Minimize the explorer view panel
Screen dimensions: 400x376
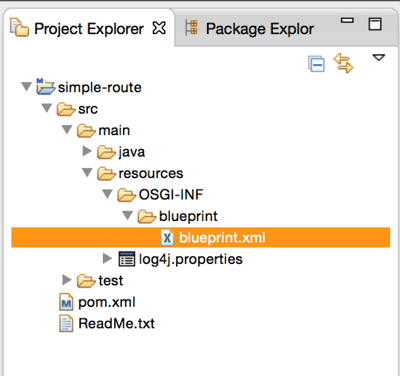pos(347,21)
